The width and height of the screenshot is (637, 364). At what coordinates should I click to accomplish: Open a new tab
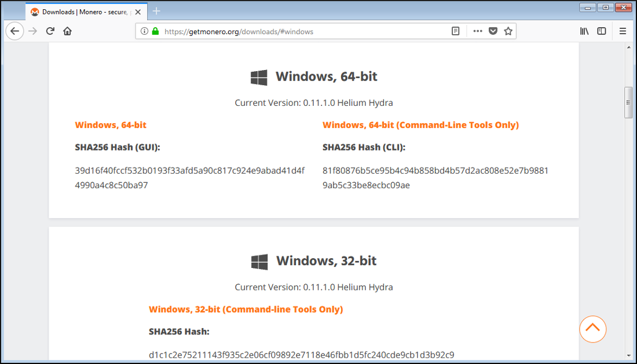pos(156,12)
